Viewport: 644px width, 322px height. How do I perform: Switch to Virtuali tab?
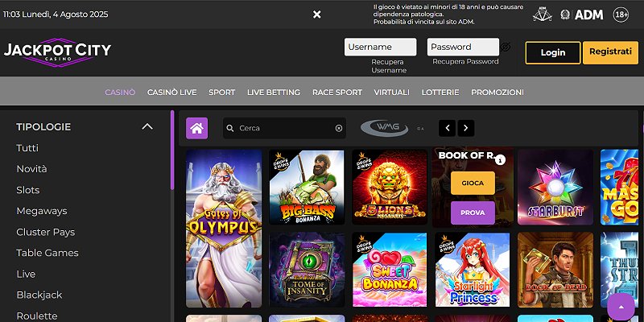[x=392, y=93]
